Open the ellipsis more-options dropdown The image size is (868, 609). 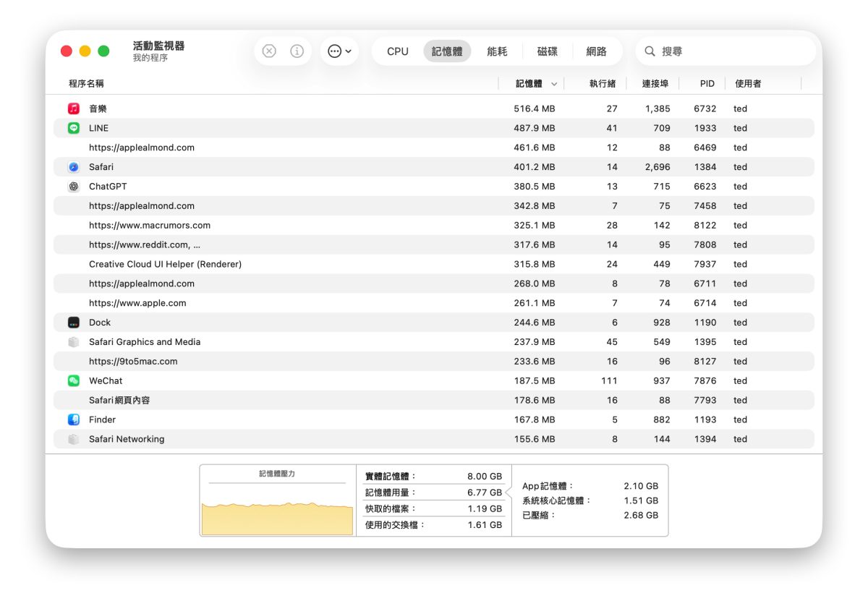coord(339,51)
